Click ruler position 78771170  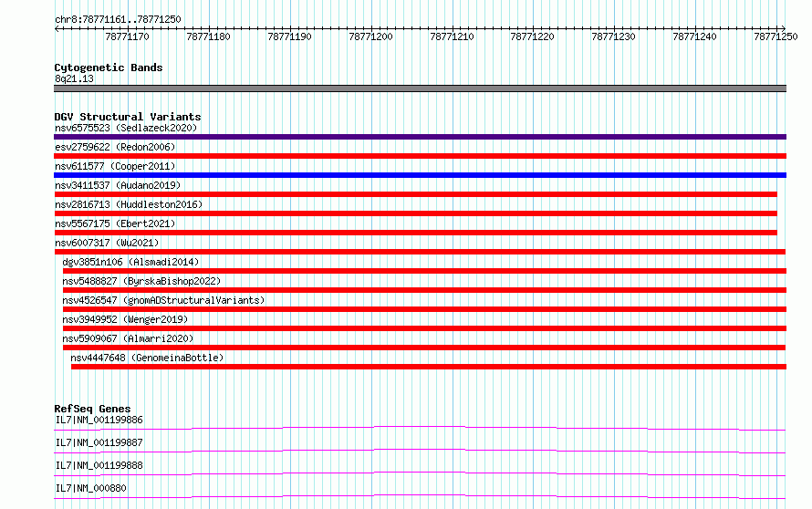tap(127, 36)
